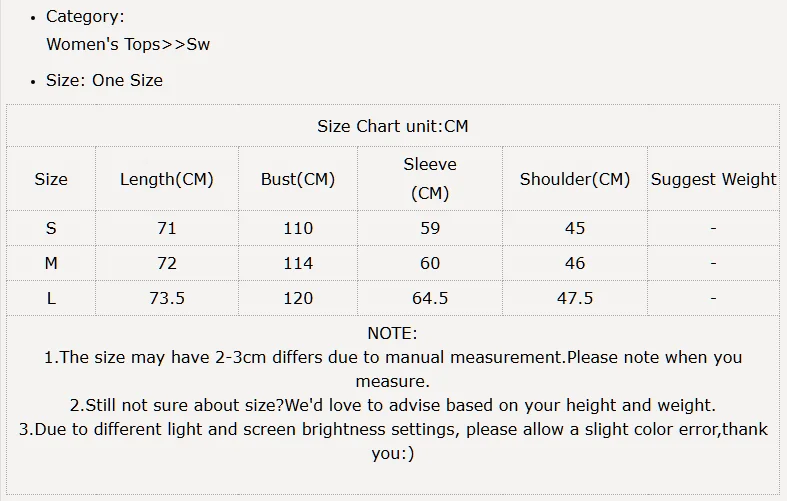
Task: Select the M size row label
Action: (51, 263)
